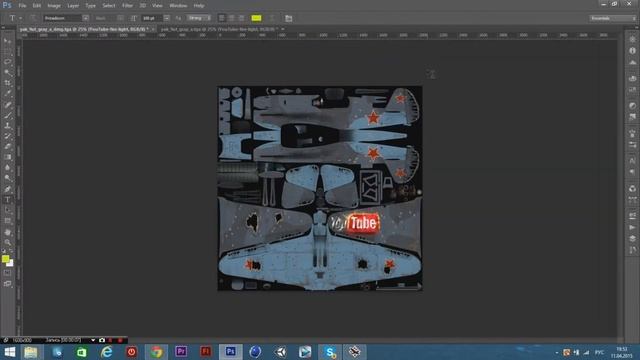
Task: Click the YouTube logo on the canvas
Action: click(x=355, y=223)
